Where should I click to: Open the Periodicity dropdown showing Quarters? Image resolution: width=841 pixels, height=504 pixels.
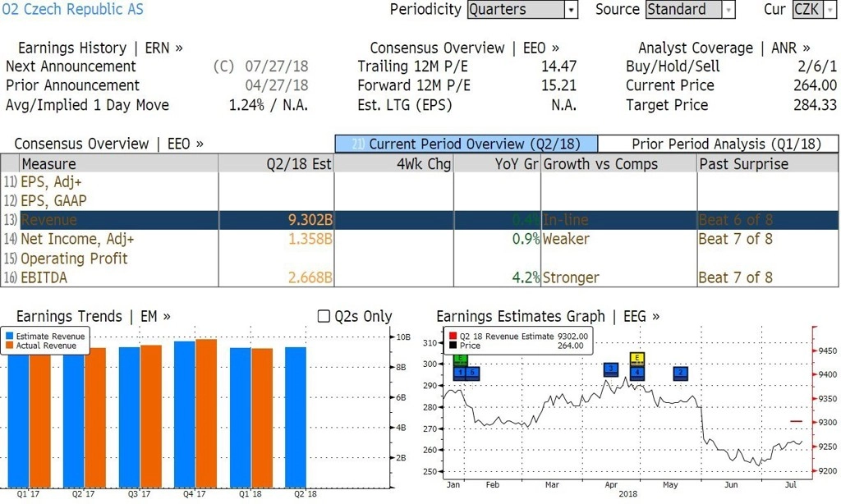pyautogui.click(x=522, y=10)
